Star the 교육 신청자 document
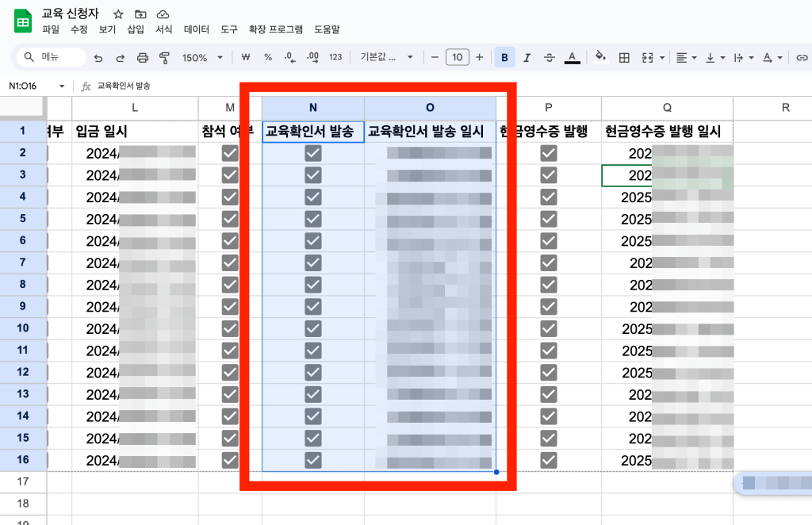Screen dimensions: 812x525 coord(118,14)
